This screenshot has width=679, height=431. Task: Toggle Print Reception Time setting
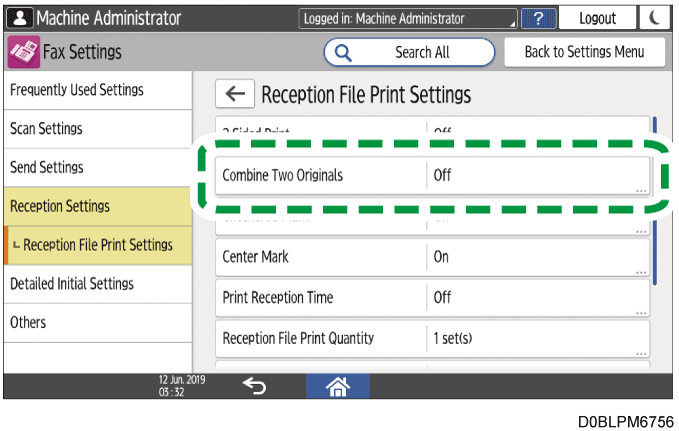tap(432, 298)
